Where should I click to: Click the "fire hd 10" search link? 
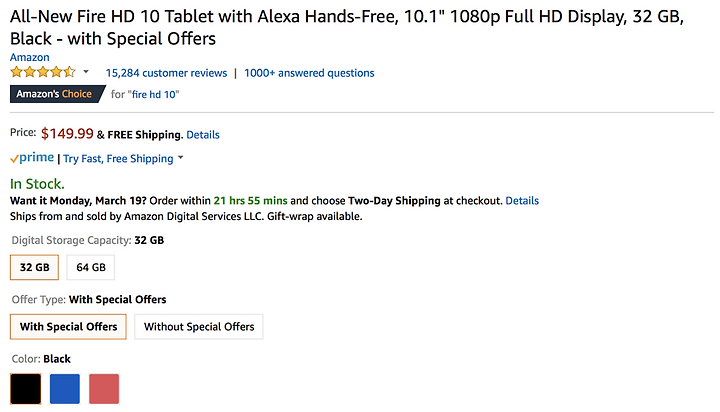pyautogui.click(x=154, y=95)
